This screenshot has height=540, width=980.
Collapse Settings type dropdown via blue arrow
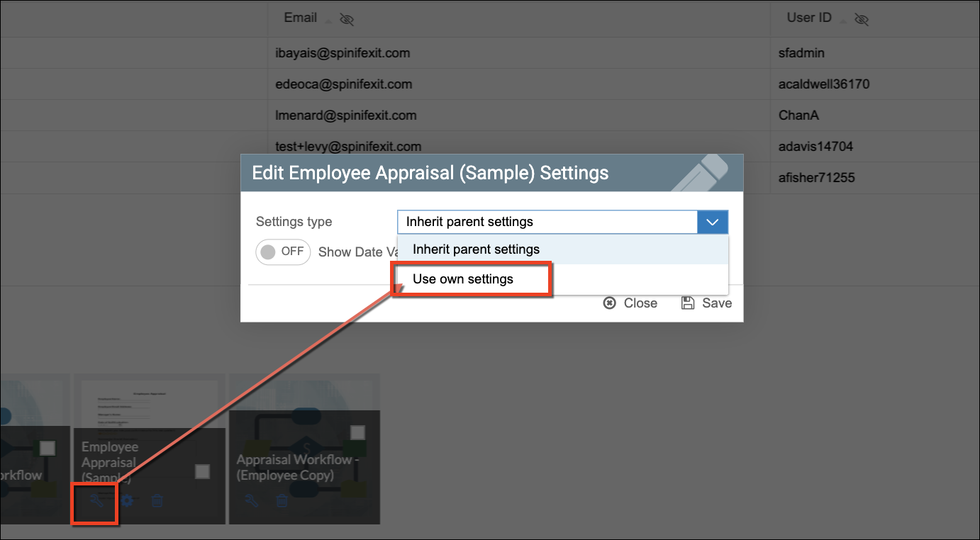[x=713, y=222]
